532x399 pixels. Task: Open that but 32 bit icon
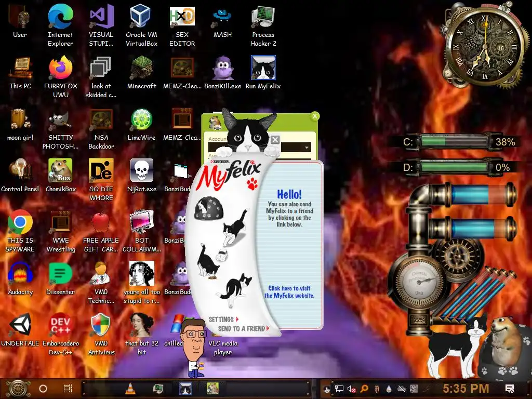(x=141, y=325)
